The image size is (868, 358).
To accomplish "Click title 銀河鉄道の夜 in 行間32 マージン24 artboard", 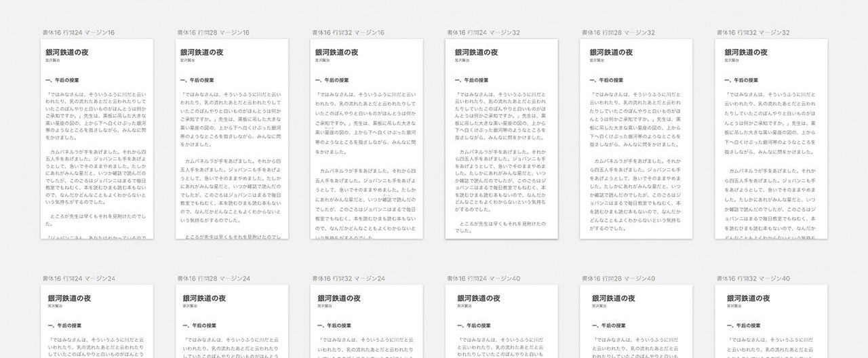I will click(x=339, y=298).
